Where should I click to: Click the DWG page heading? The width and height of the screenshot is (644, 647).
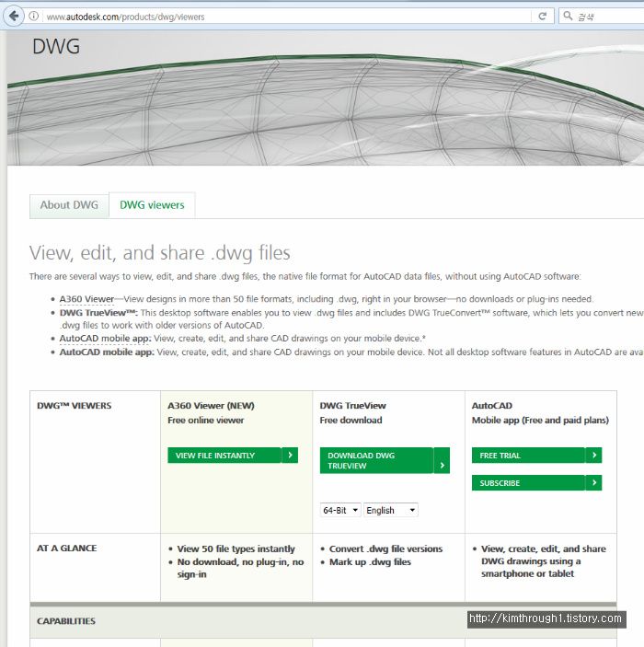click(x=56, y=46)
